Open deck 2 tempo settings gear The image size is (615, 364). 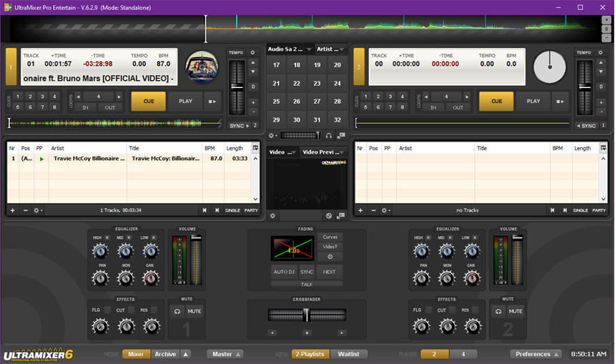(x=601, y=52)
